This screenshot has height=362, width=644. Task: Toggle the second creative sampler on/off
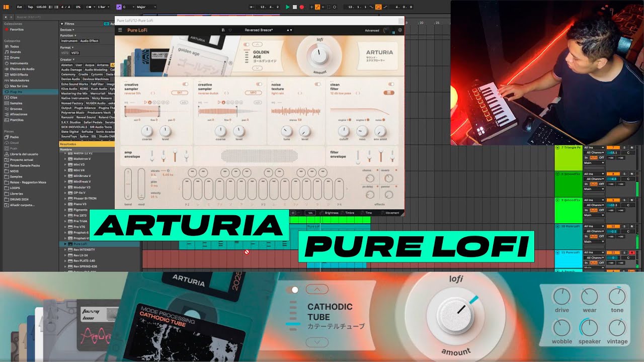(x=259, y=84)
